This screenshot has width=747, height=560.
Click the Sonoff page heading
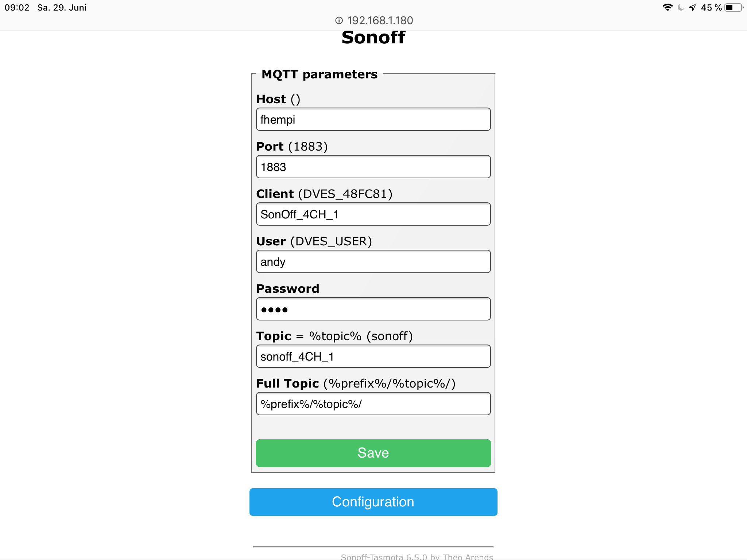coord(373,38)
